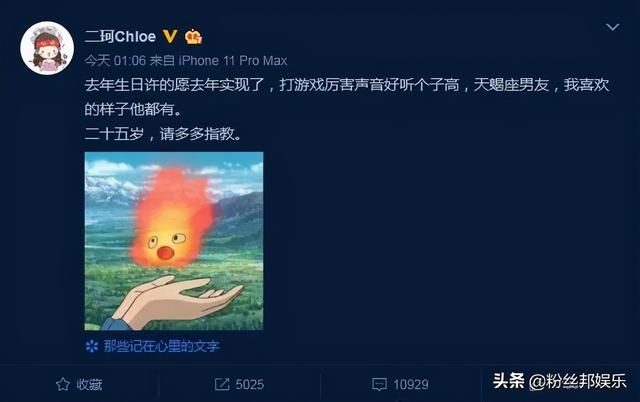Viewport: 640px width, 402px height.
Task: Click the first line of post text
Action: pyautogui.click(x=347, y=85)
